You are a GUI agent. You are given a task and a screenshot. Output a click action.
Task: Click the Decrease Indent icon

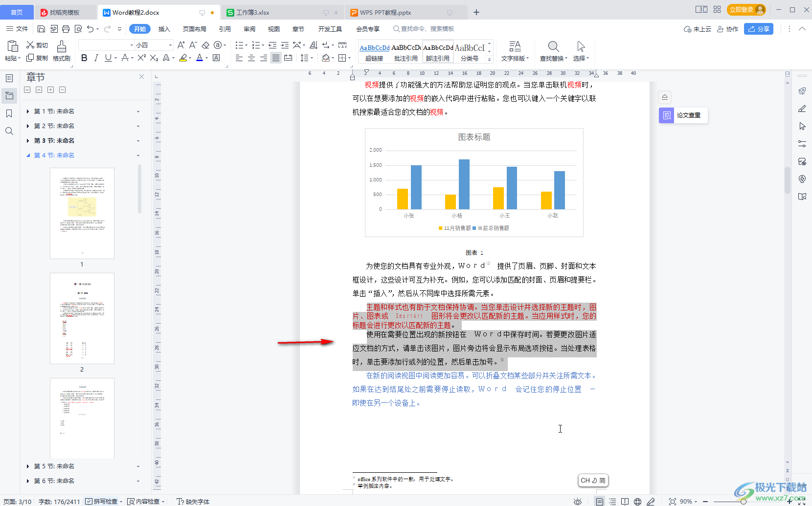coord(272,45)
